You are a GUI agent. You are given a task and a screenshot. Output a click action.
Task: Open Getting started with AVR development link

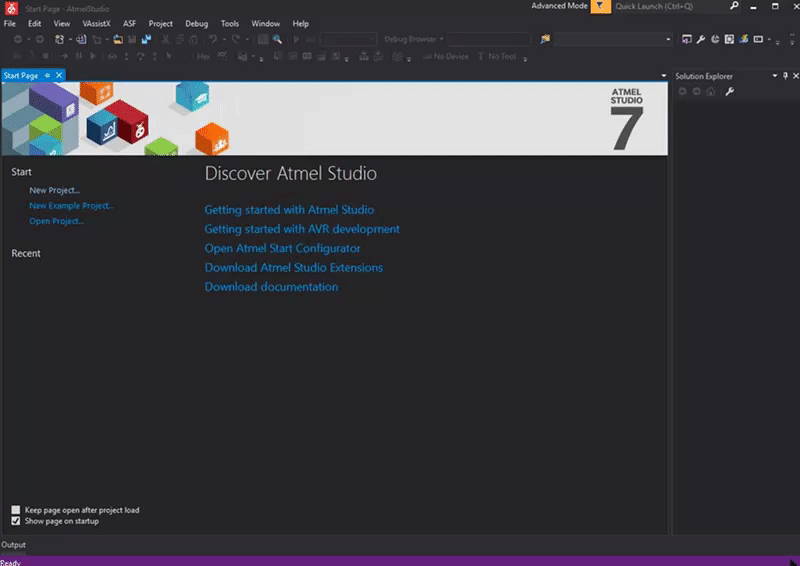302,229
